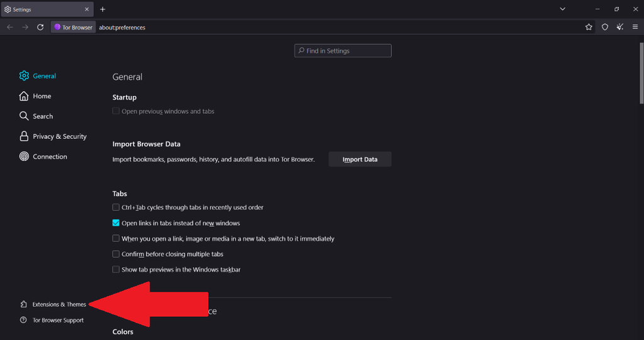Screen dimensions: 644x340
Task: Open a new tab with plus
Action: [x=103, y=9]
